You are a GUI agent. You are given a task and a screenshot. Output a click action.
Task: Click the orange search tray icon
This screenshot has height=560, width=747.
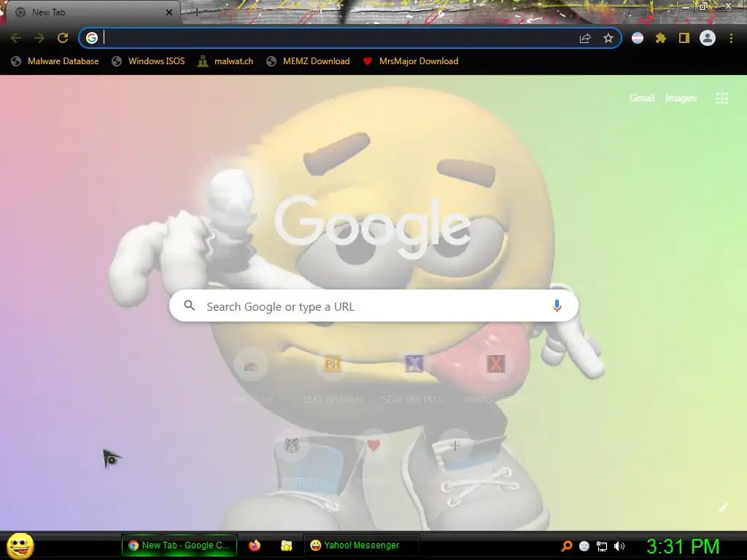[x=566, y=546]
